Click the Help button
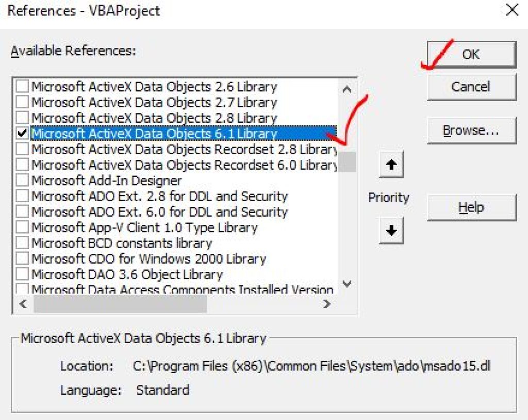 coord(471,207)
